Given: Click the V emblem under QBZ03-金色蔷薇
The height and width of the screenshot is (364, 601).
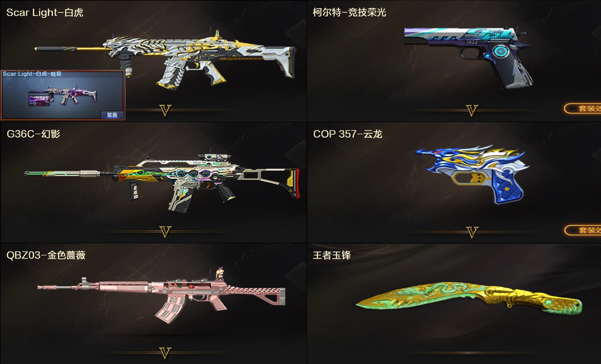Looking at the screenshot, I should tap(165, 353).
